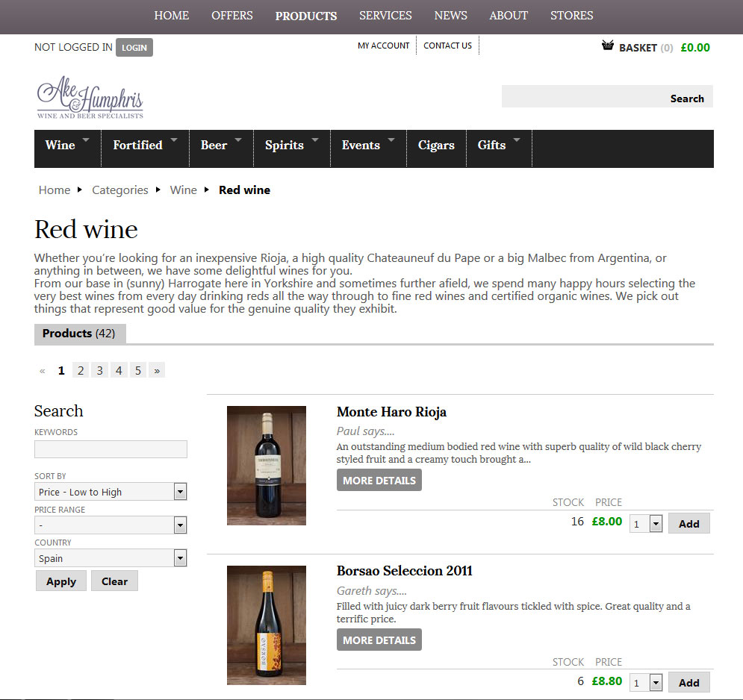Open the Country dropdown showing Spain
The image size is (743, 700).
pos(111,558)
